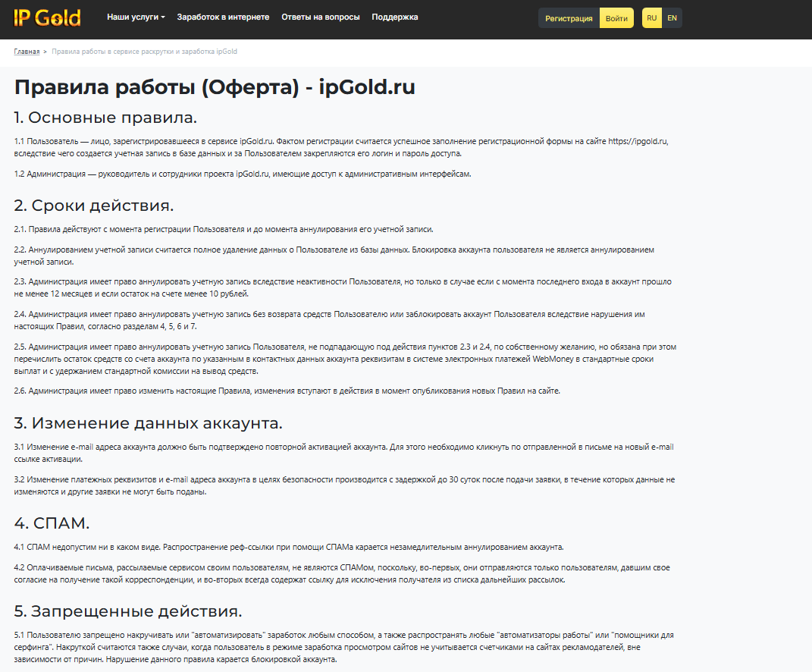Go to Ответы на вопросы page
This screenshot has width=812, height=672.
click(321, 17)
